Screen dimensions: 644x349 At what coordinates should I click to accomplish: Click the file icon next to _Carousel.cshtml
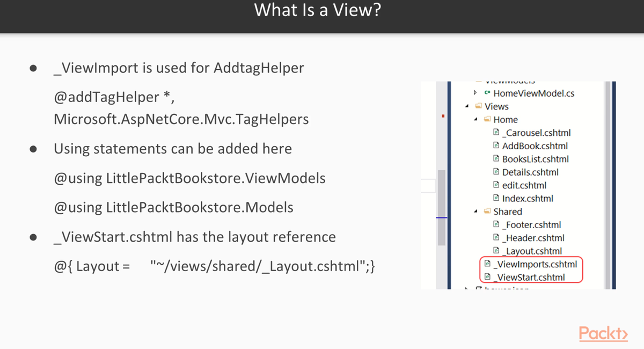tap(496, 133)
